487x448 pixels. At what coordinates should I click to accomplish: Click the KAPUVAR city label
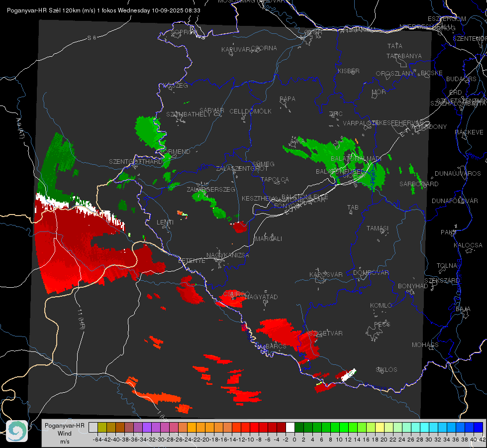(236, 49)
